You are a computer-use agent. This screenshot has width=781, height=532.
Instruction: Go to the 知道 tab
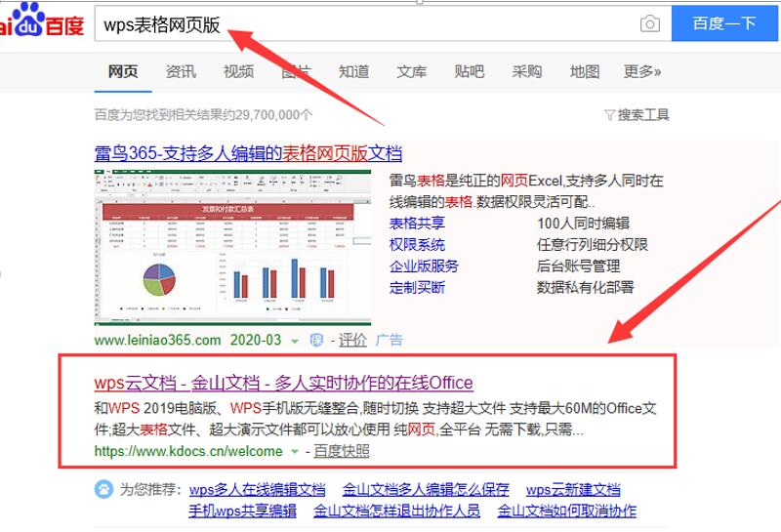[x=353, y=71]
